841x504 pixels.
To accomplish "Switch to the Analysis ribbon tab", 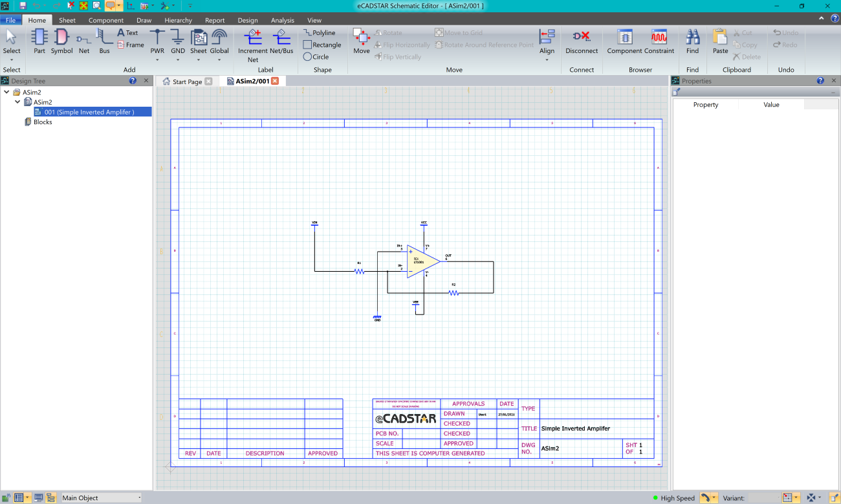I will (x=283, y=20).
